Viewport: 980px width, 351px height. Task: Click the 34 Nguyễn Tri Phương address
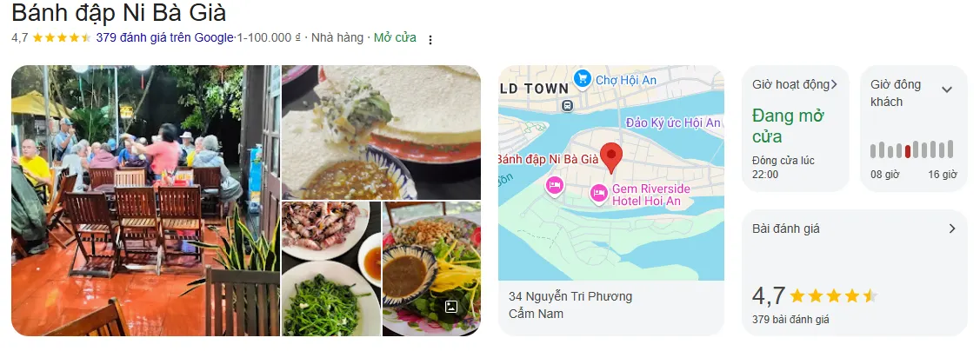(x=570, y=296)
